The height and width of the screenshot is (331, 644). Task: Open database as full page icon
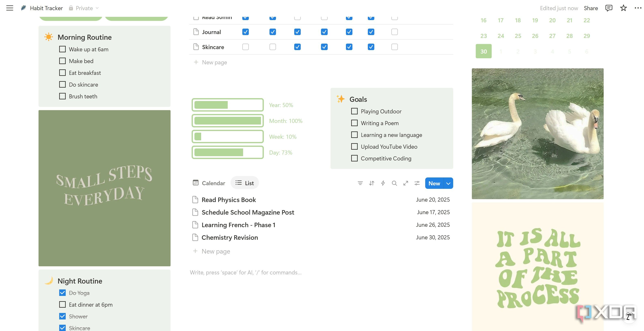click(406, 183)
